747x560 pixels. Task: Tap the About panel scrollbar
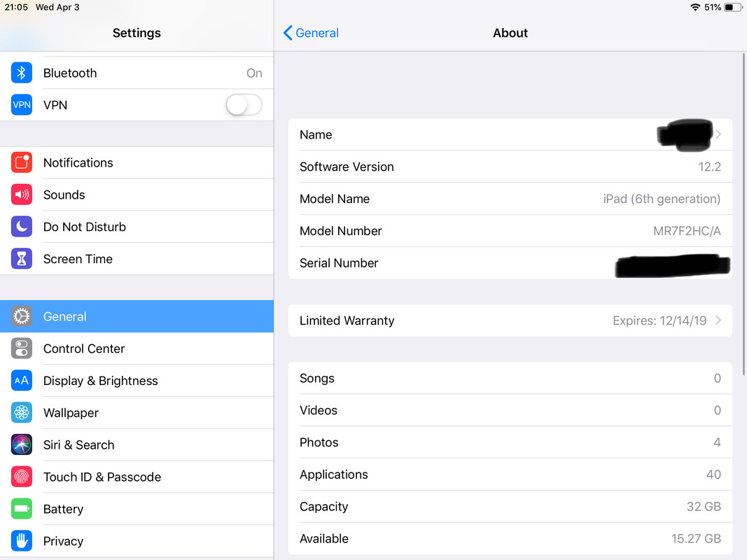pyautogui.click(x=743, y=214)
